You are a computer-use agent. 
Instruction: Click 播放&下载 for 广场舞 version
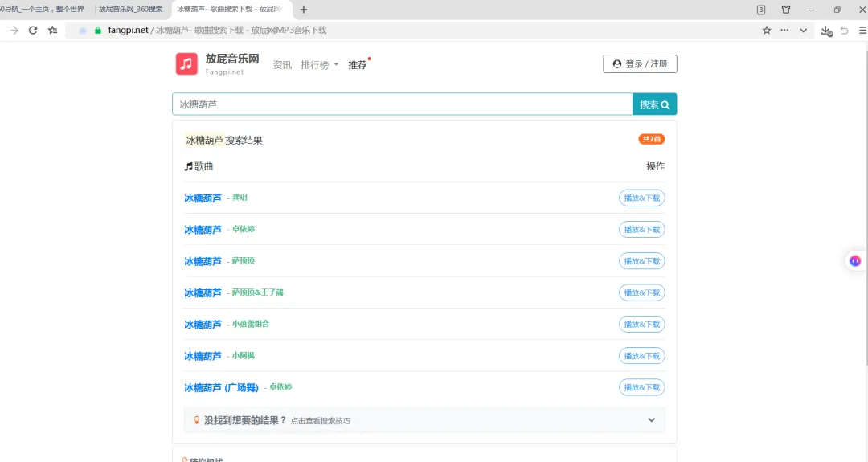tap(641, 387)
